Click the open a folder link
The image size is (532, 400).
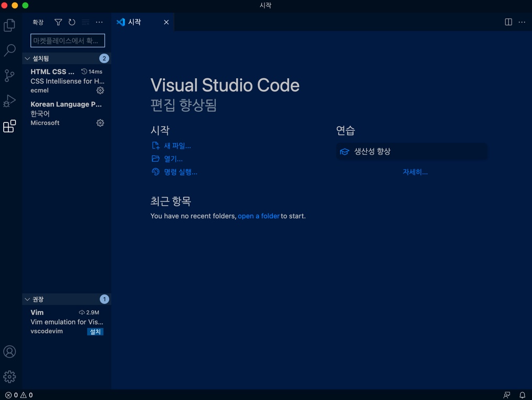pos(259,216)
